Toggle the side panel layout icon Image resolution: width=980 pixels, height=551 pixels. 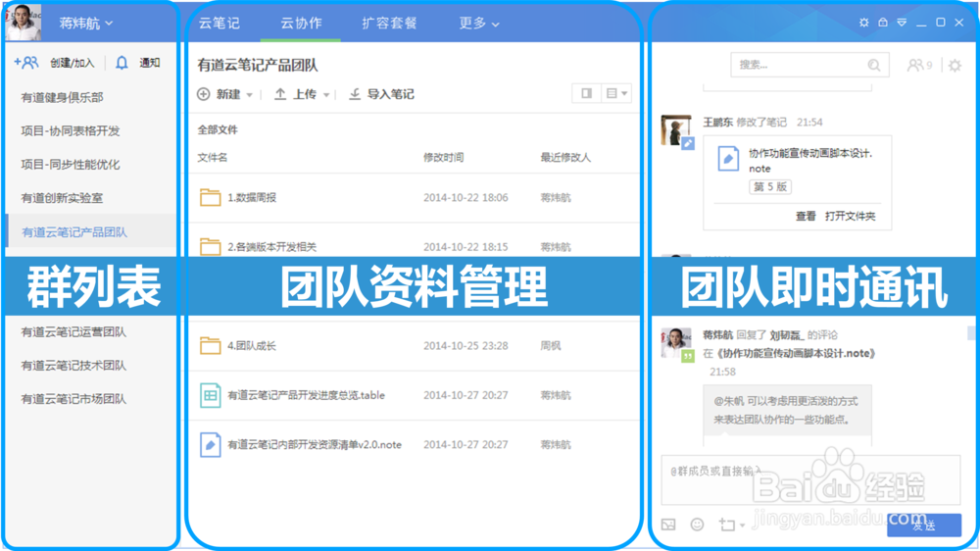point(586,94)
